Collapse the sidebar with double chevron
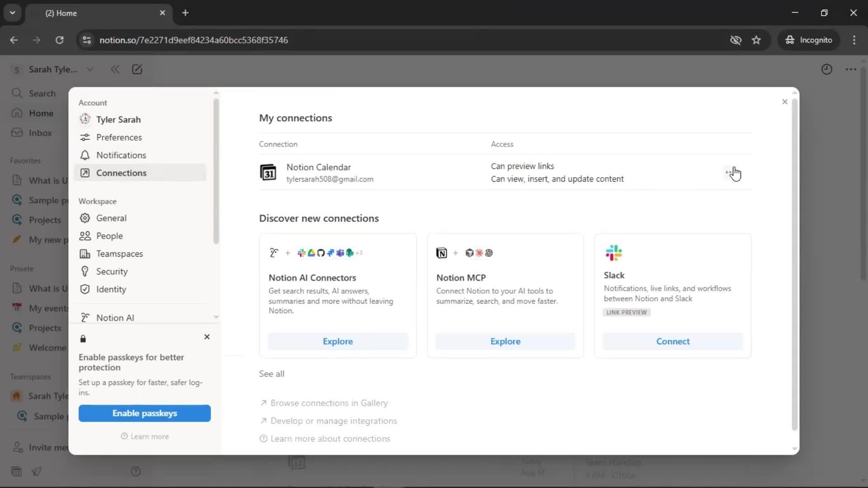The width and height of the screenshot is (868, 488). click(115, 70)
